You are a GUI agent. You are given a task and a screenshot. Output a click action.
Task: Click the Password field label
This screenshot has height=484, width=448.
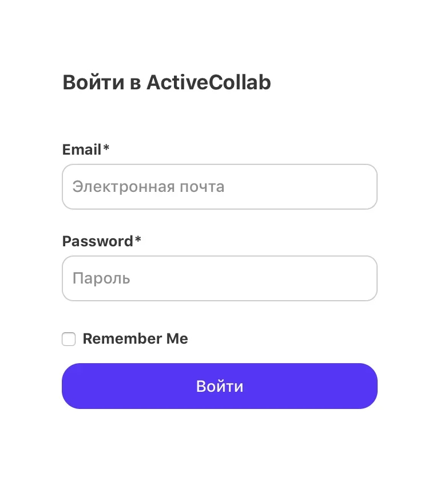(x=97, y=241)
